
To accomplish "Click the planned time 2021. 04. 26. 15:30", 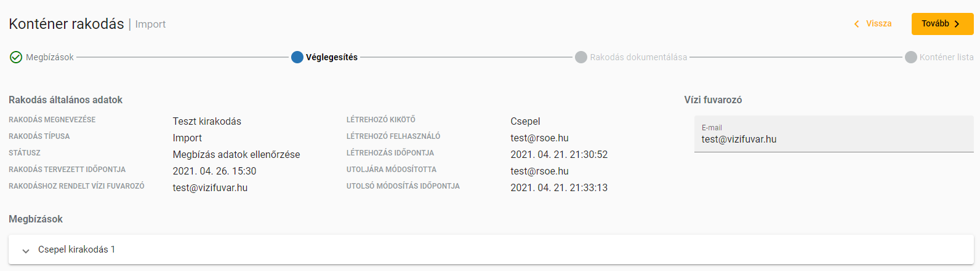I will point(214,171).
